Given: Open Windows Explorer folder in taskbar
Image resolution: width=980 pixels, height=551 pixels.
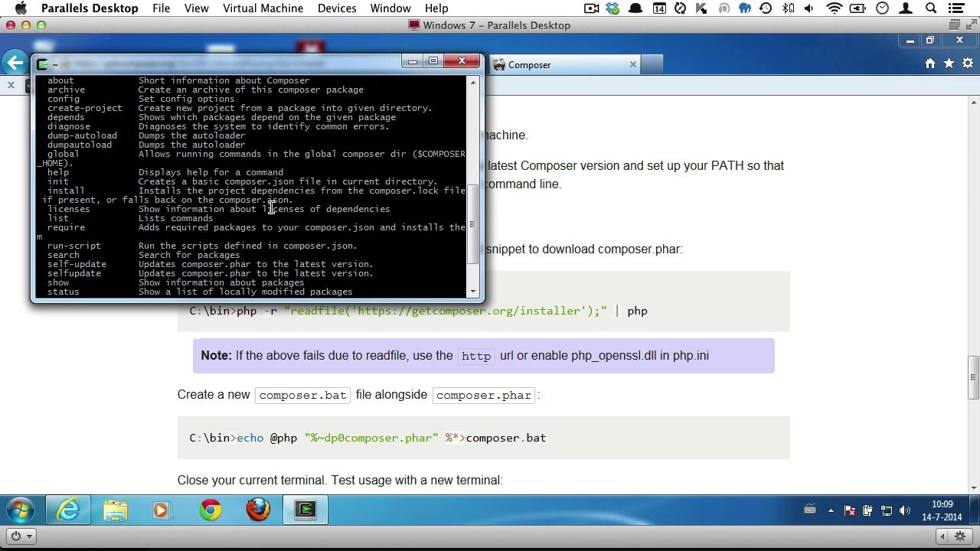Looking at the screenshot, I should (116, 510).
